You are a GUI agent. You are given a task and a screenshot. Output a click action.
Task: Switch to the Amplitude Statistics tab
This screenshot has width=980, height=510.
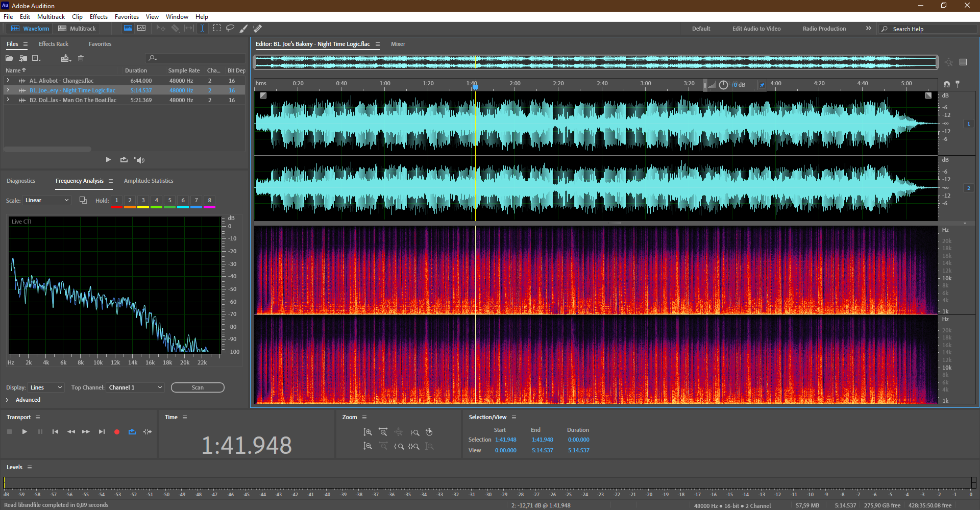click(149, 181)
